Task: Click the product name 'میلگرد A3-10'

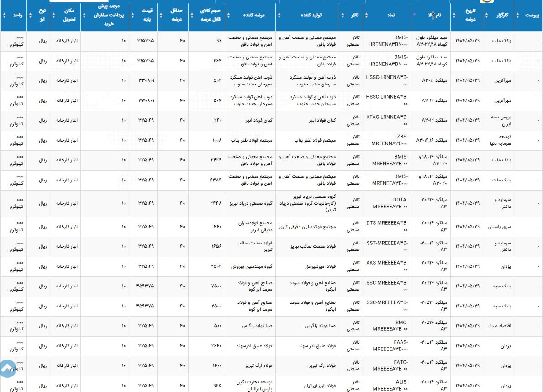Action: click(434, 80)
